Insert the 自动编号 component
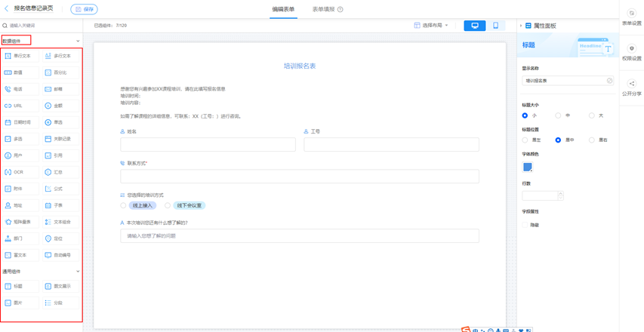Viewport: 644px width, 332px height. click(61, 255)
